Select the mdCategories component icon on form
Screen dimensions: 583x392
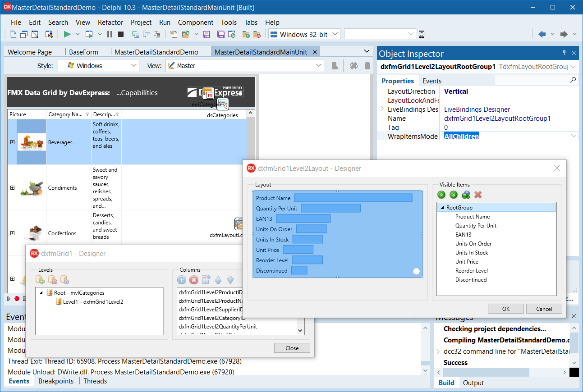208,94
